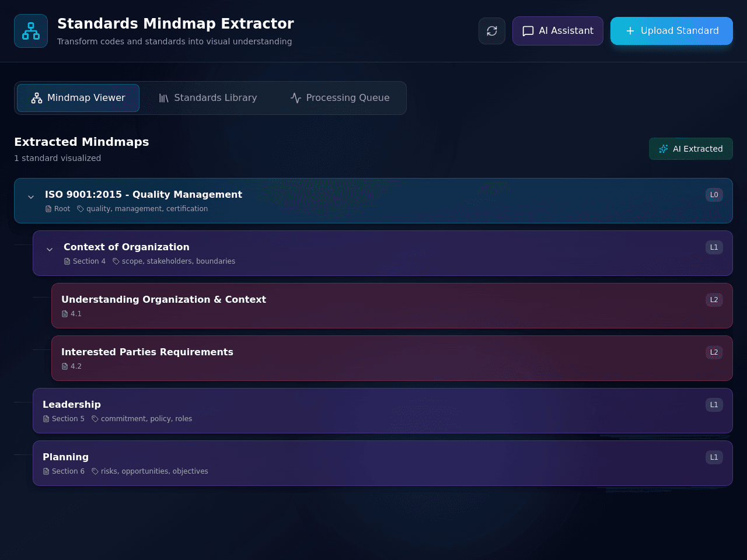Click the "Standards Mindmap Extractor" title
The height and width of the screenshot is (560, 747).
176,23
